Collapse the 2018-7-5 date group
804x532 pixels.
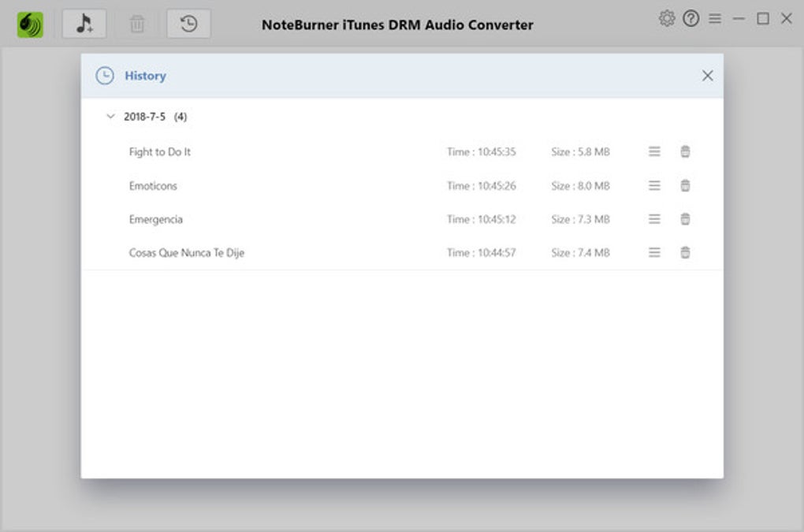point(110,117)
